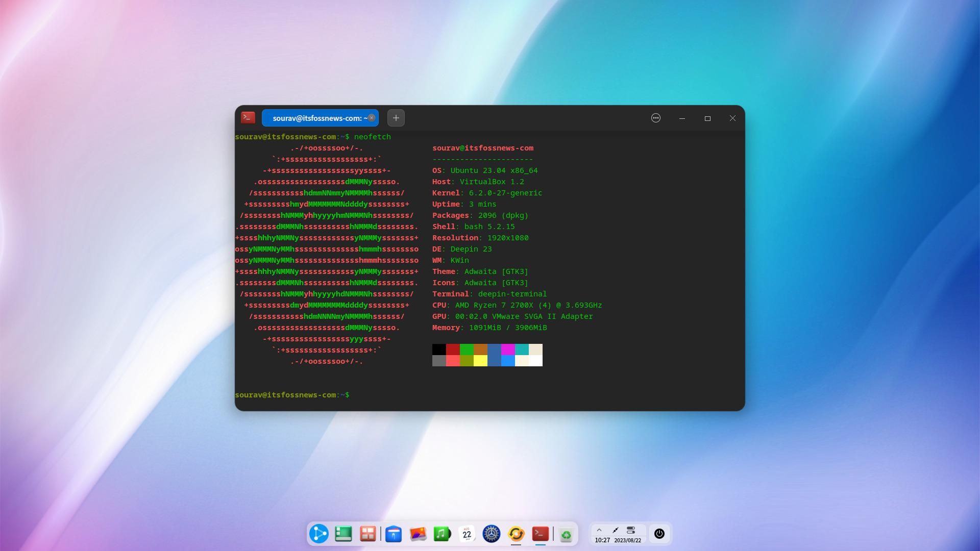Click the typed 'neofetch' command text

[x=373, y=137]
